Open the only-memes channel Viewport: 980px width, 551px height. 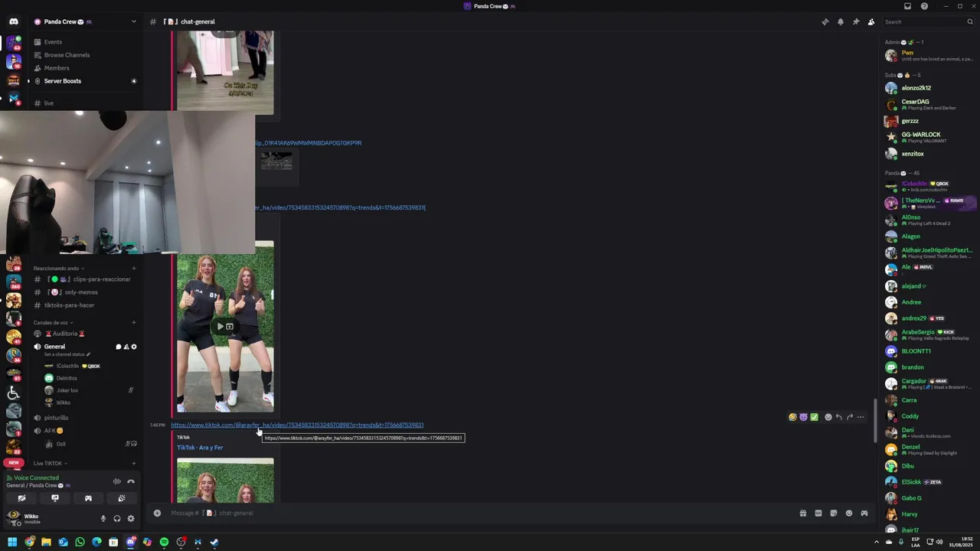84,292
